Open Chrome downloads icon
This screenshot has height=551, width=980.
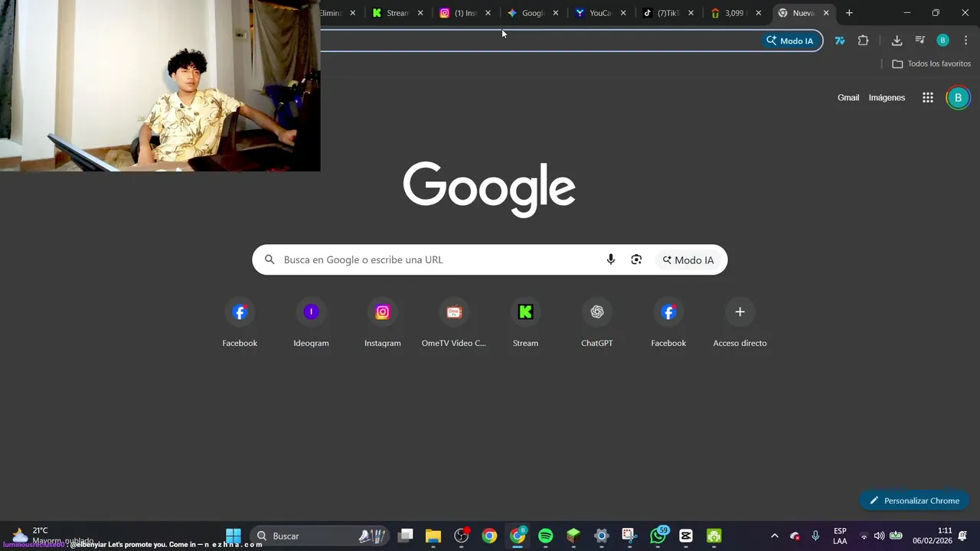[897, 41]
